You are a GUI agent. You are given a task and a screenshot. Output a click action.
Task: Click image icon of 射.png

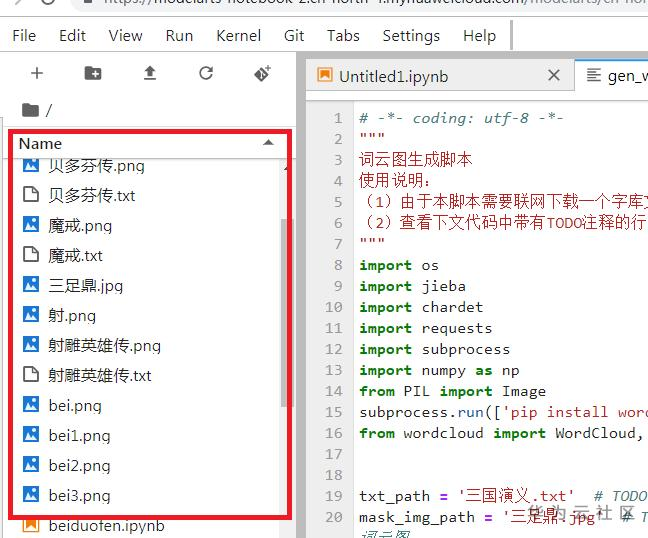pyautogui.click(x=31, y=314)
